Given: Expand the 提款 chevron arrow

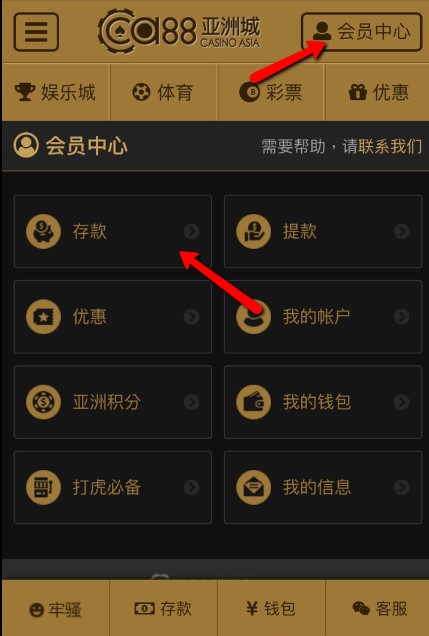Looking at the screenshot, I should 401,232.
